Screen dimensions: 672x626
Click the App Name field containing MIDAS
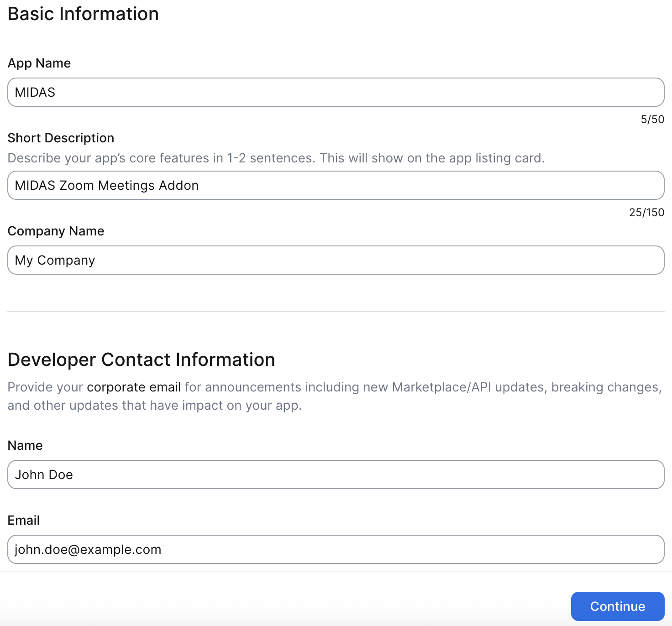(336, 92)
